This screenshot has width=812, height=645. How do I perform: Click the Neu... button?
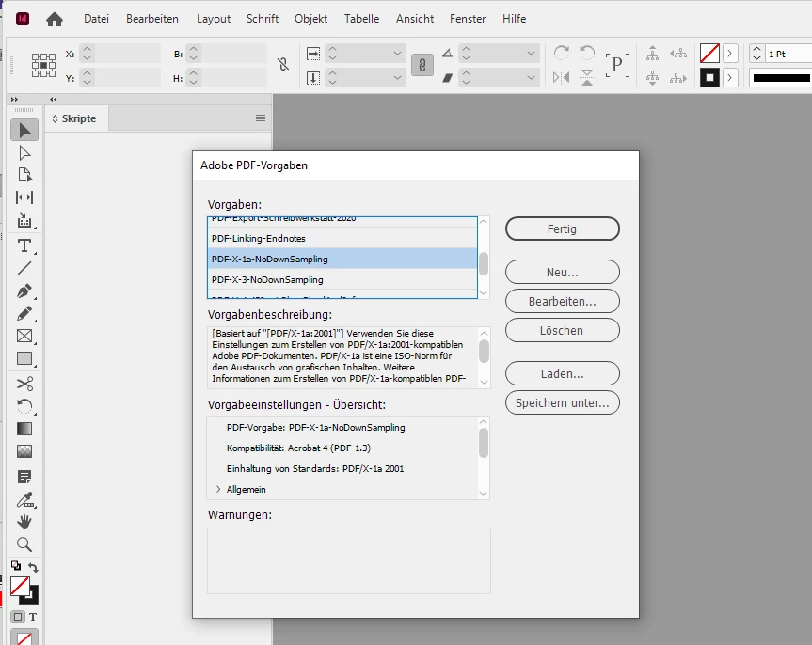pyautogui.click(x=563, y=272)
